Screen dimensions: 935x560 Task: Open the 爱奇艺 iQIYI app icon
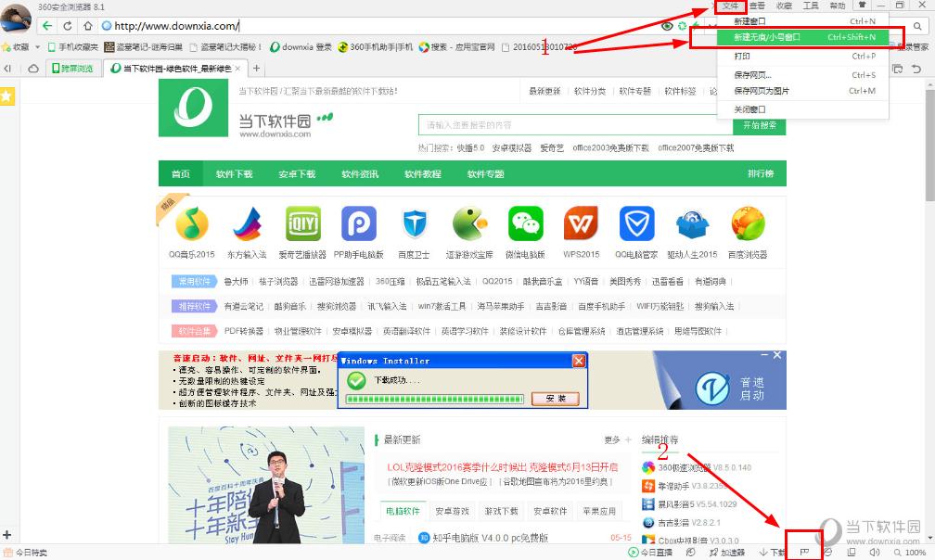coord(302,223)
